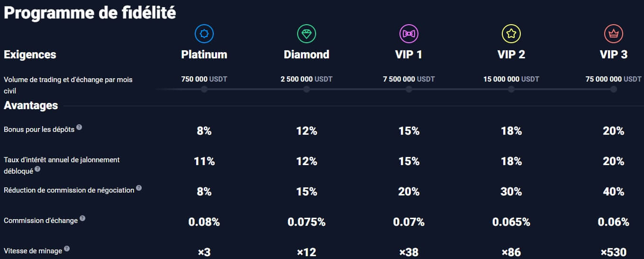Click the VIP 1 bow tie icon
The image size is (644, 259).
tap(409, 34)
